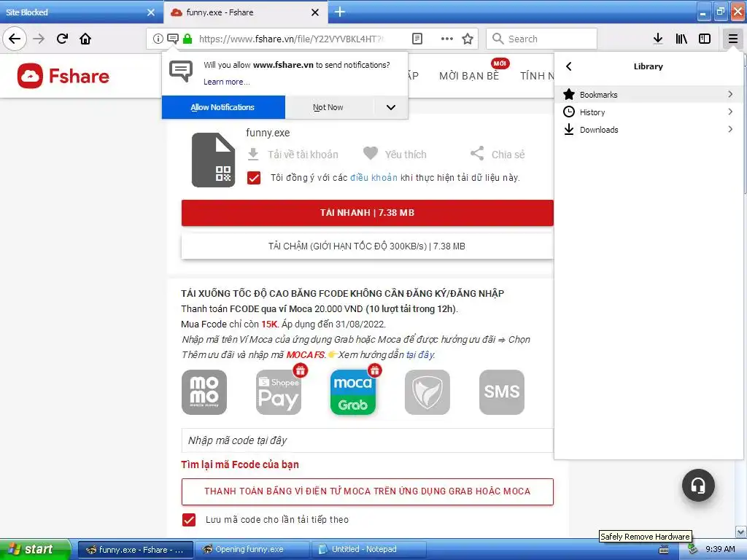Viewport: 747px width, 560px height.
Task: Click the page scrollbar down arrow
Action: click(741, 532)
